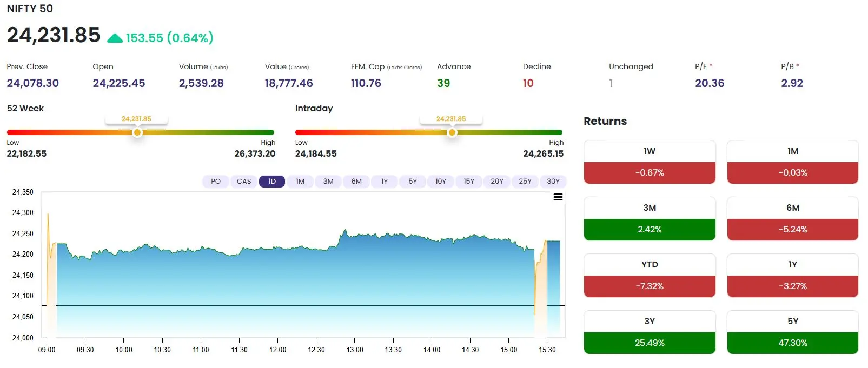Switch chart to 3M range
This screenshot has height=368, width=868.
328,182
